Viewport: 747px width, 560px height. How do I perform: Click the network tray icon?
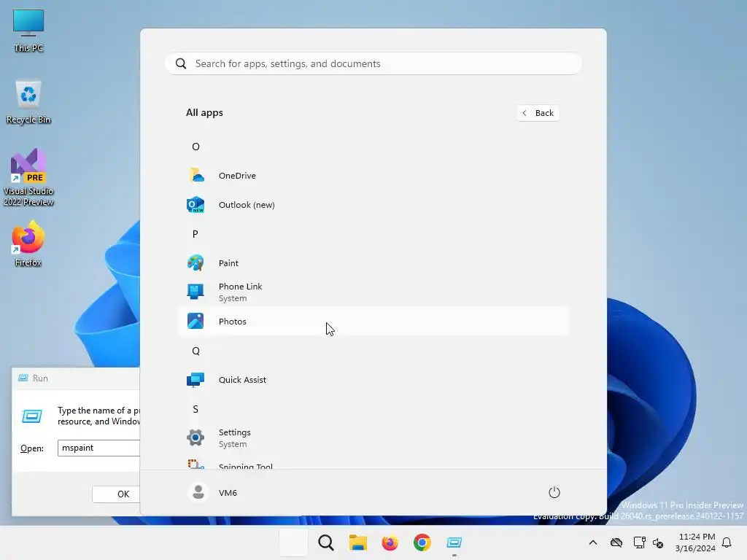(x=639, y=542)
